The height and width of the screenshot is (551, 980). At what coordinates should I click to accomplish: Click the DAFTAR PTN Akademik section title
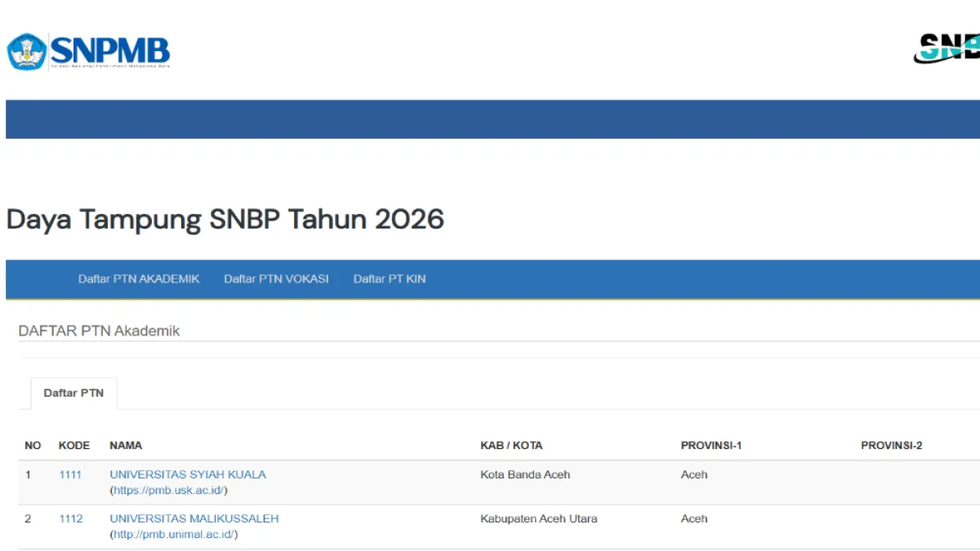(99, 331)
